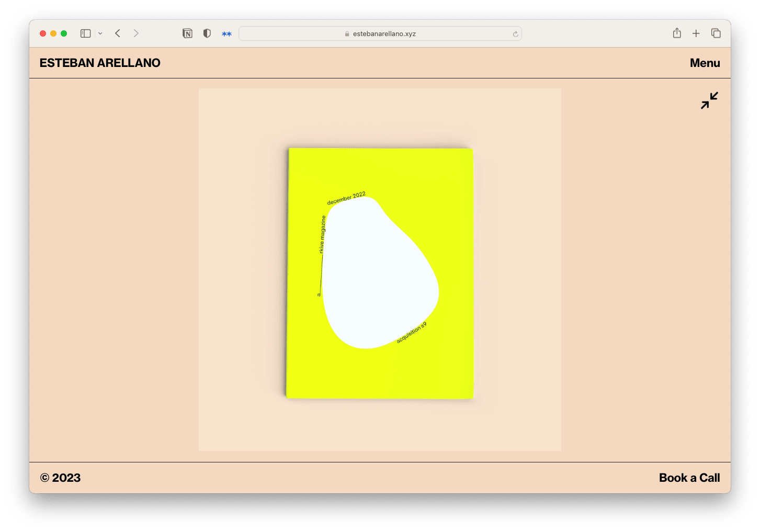Go back with the left arrow
The width and height of the screenshot is (760, 532).
[x=118, y=33]
